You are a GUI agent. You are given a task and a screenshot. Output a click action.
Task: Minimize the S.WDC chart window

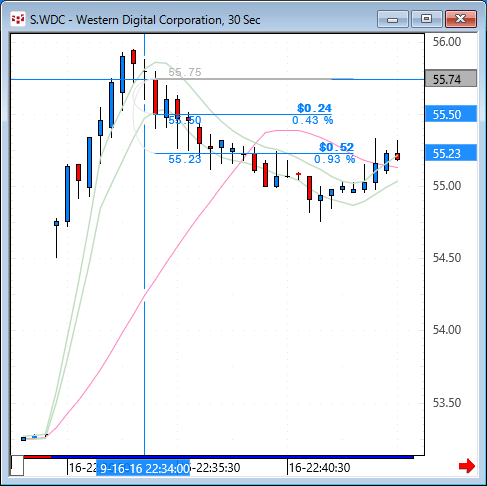(x=393, y=19)
